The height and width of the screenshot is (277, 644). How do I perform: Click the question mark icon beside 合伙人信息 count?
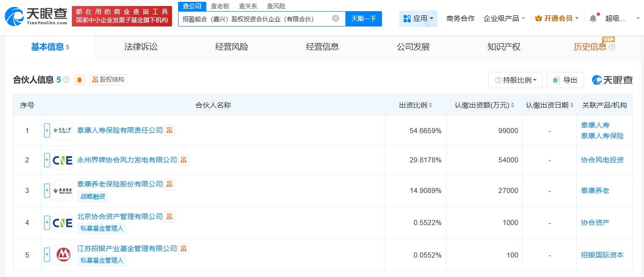click(66, 80)
